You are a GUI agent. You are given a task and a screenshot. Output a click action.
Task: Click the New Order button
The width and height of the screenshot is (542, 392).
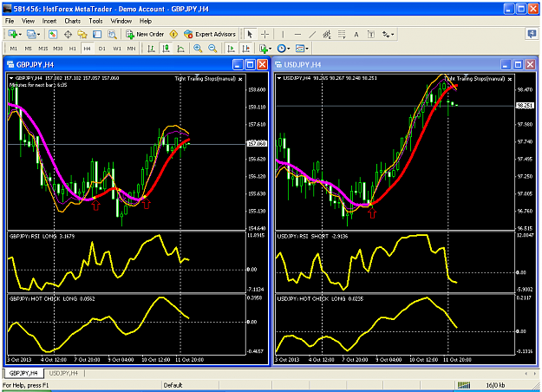pos(145,34)
